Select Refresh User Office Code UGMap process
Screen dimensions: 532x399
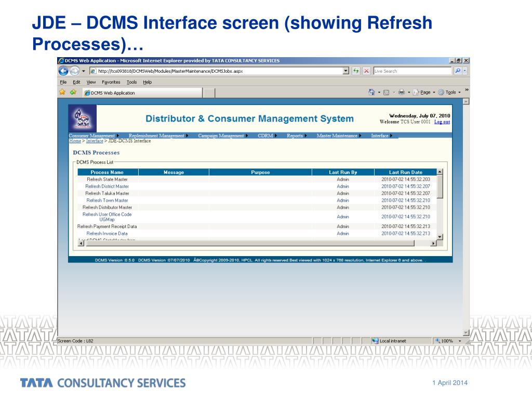tap(107, 217)
